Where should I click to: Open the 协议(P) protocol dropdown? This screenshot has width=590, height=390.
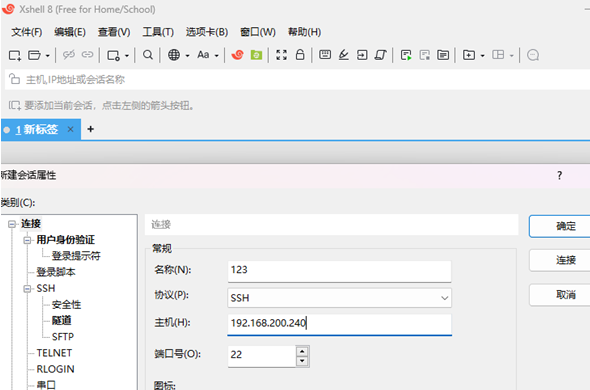pyautogui.click(x=339, y=298)
